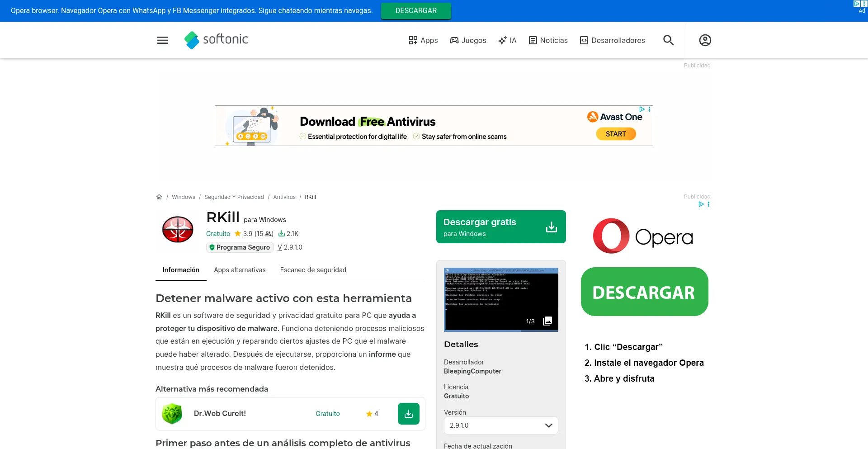Open the search magnifier icon
The image size is (868, 449).
tap(668, 40)
